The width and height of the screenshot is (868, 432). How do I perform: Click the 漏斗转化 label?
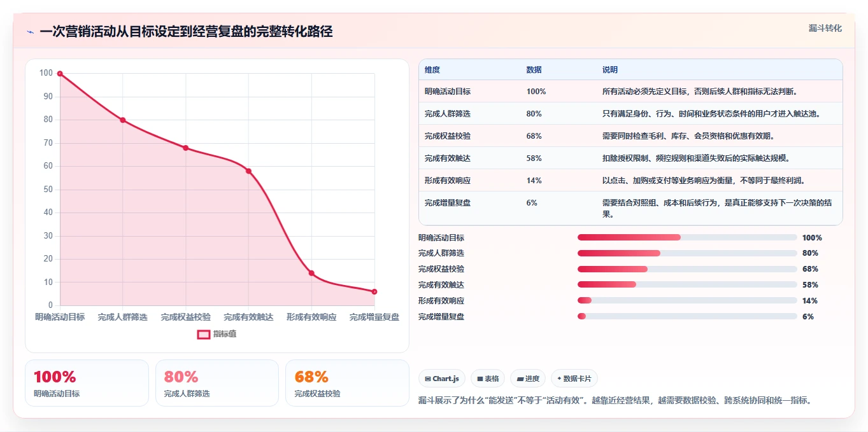tap(825, 28)
